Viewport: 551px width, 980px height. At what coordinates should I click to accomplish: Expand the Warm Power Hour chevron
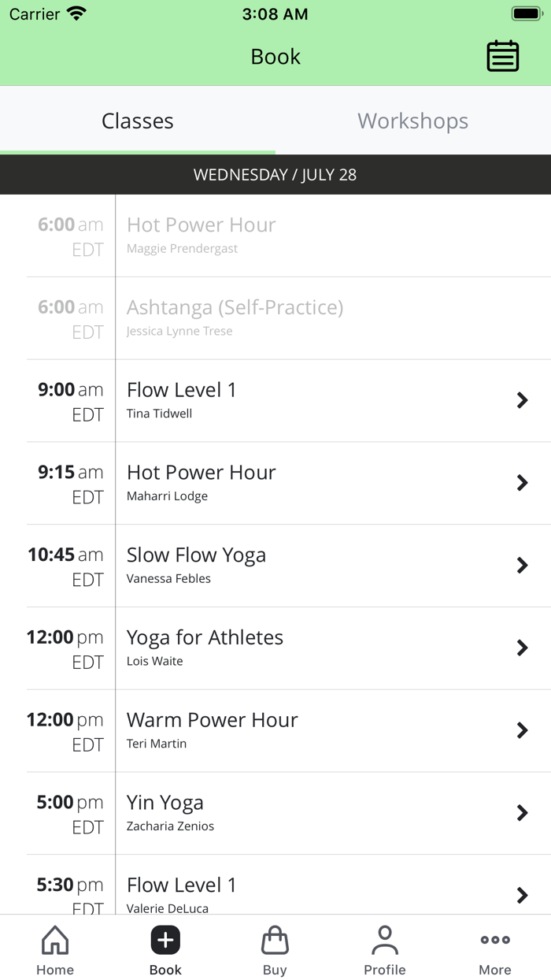[x=522, y=730]
